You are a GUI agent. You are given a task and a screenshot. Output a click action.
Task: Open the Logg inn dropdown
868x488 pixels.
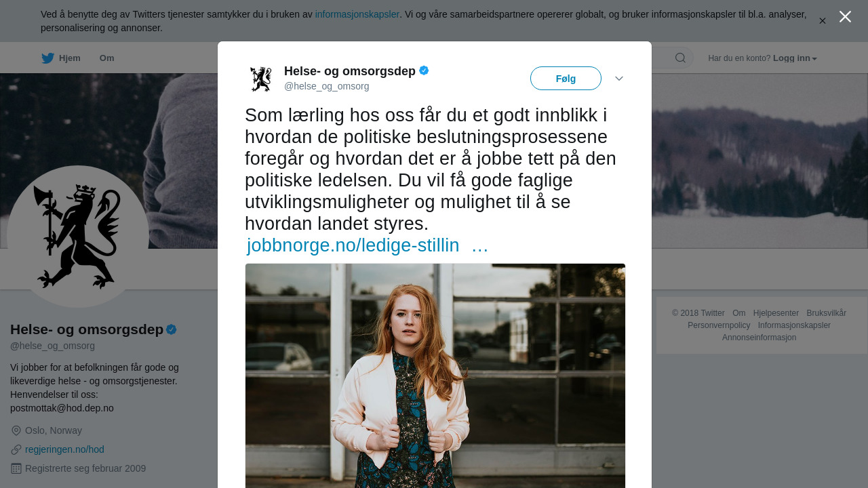point(795,58)
